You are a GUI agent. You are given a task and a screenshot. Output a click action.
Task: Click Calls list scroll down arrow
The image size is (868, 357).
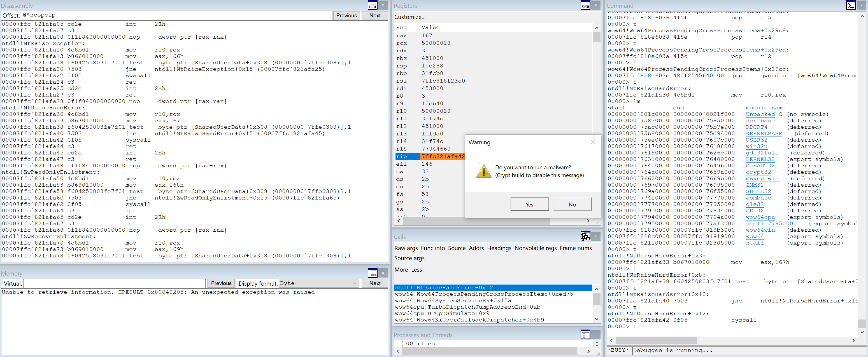point(596,319)
